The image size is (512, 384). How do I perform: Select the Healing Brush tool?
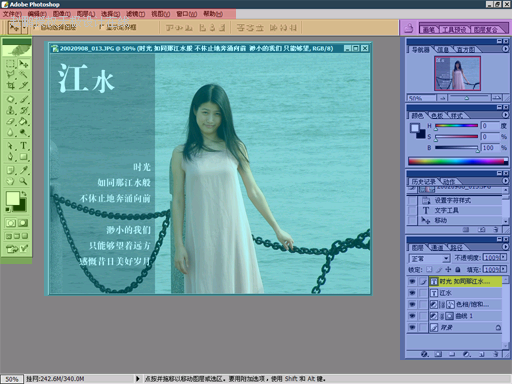(11, 99)
